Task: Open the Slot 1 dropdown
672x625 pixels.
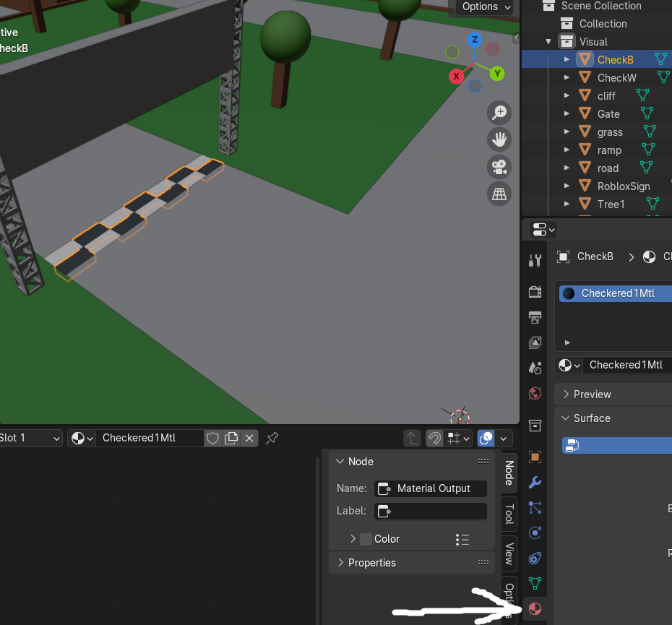Action: click(x=30, y=438)
